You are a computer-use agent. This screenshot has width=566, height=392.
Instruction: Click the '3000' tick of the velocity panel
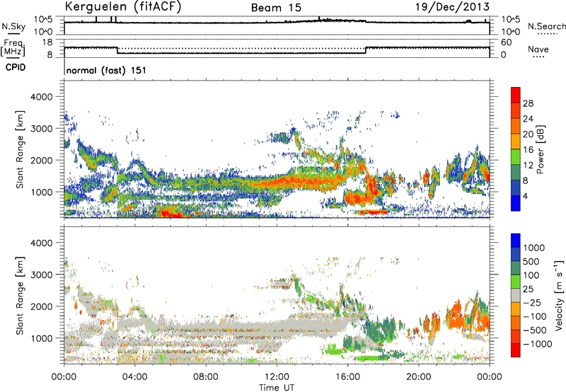click(41, 275)
